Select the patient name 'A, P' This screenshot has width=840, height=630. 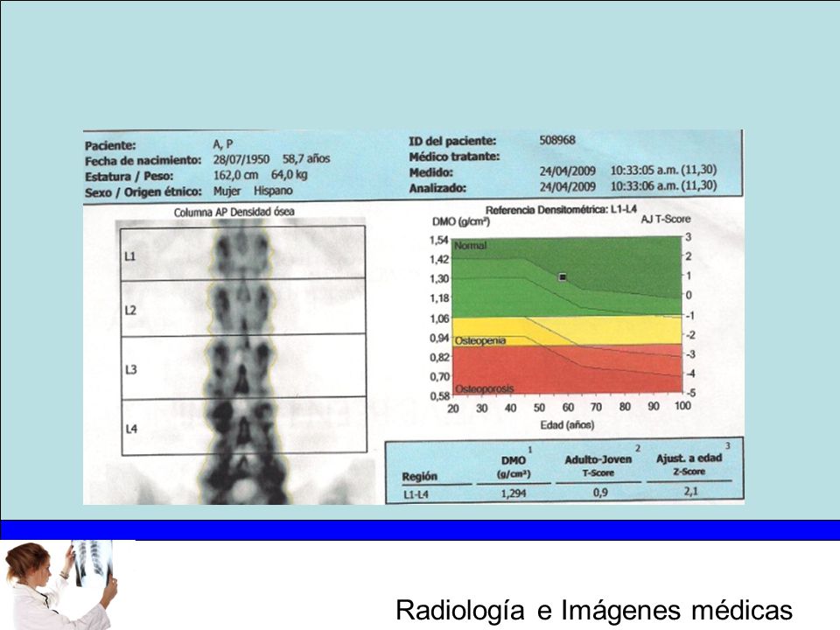223,144
